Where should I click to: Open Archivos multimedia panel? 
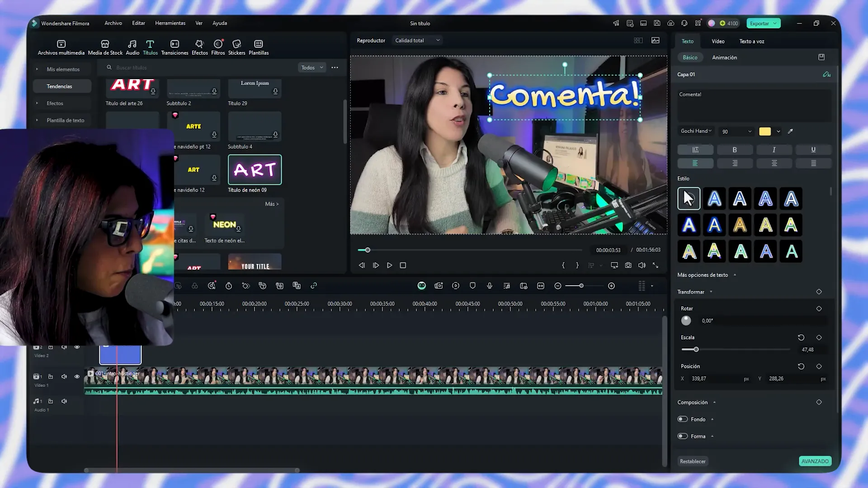[x=61, y=47]
